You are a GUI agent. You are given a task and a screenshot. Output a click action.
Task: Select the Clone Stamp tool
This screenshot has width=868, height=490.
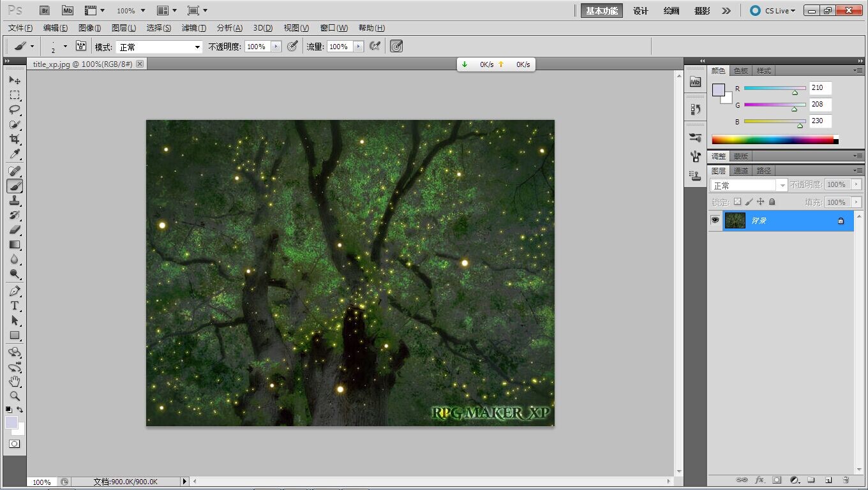pos(15,200)
